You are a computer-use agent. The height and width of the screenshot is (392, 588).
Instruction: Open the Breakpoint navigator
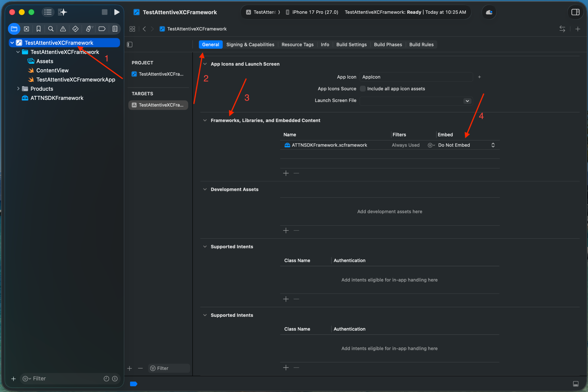click(x=102, y=29)
